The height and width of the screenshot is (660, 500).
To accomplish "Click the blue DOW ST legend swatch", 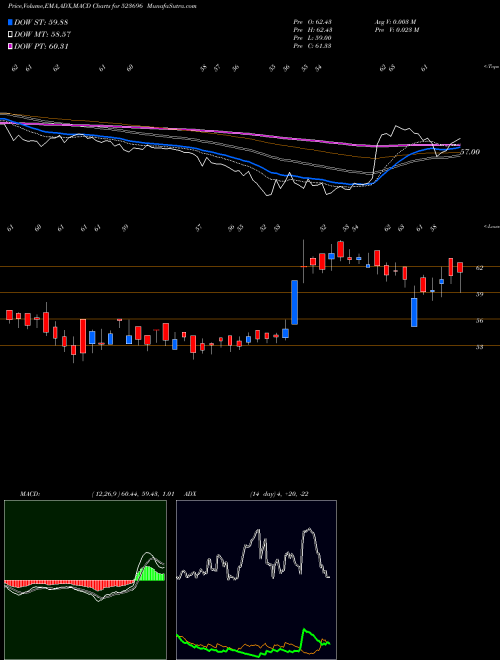I will pos(11,23).
